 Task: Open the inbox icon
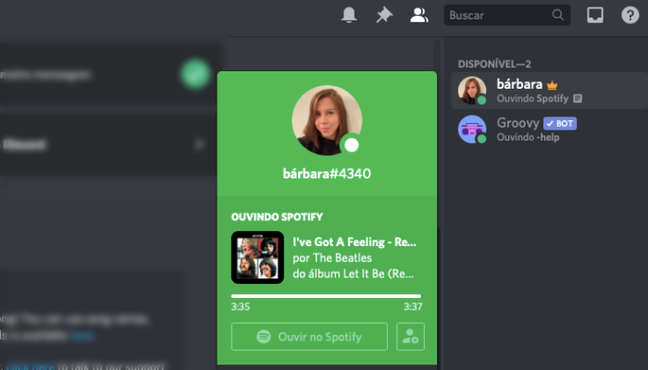click(x=595, y=15)
